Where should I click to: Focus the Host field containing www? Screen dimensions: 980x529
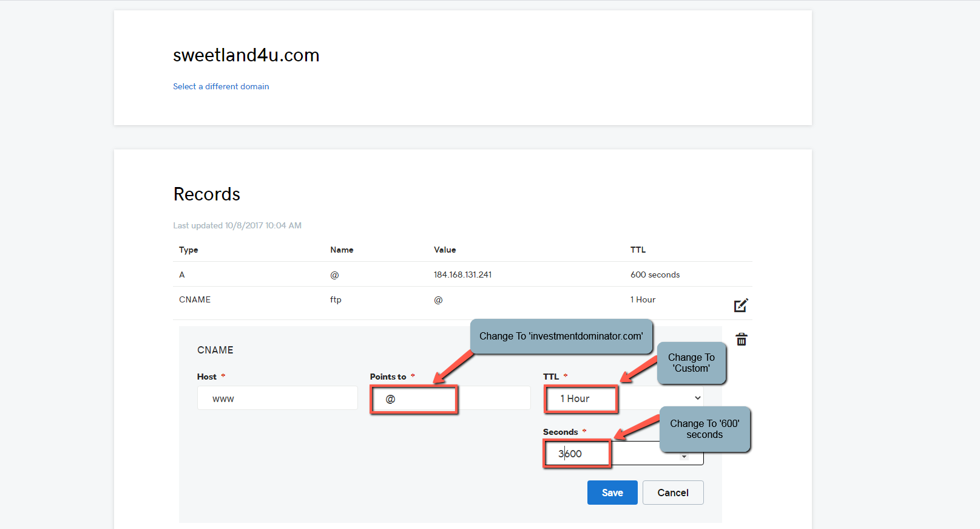(277, 398)
